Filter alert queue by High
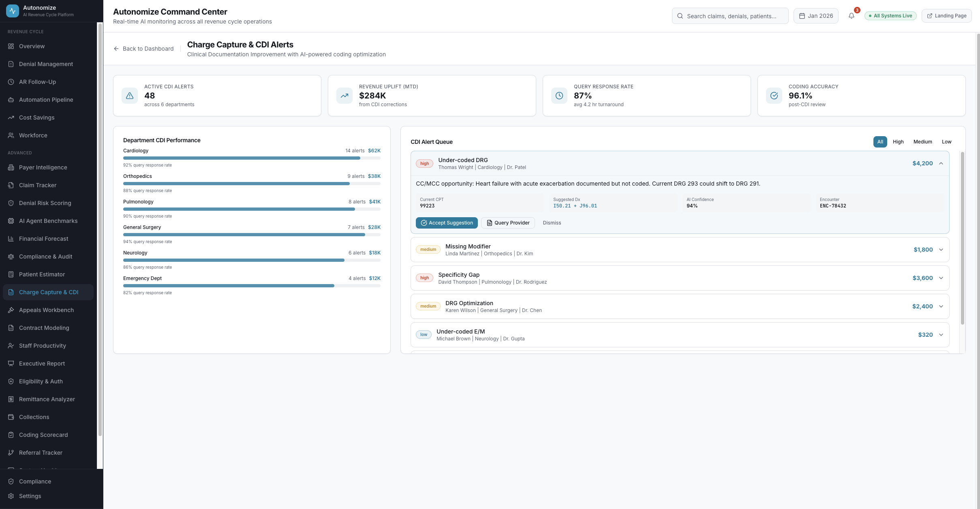The image size is (980, 509). coord(898,142)
